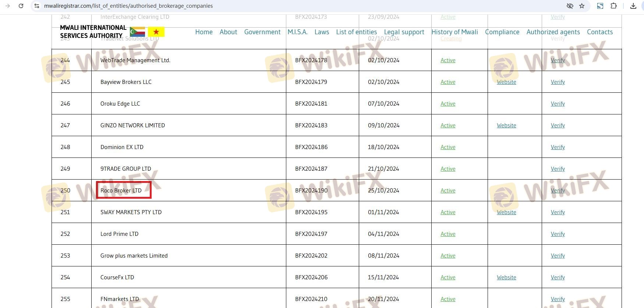Open the Authorized agents page

(x=553, y=32)
